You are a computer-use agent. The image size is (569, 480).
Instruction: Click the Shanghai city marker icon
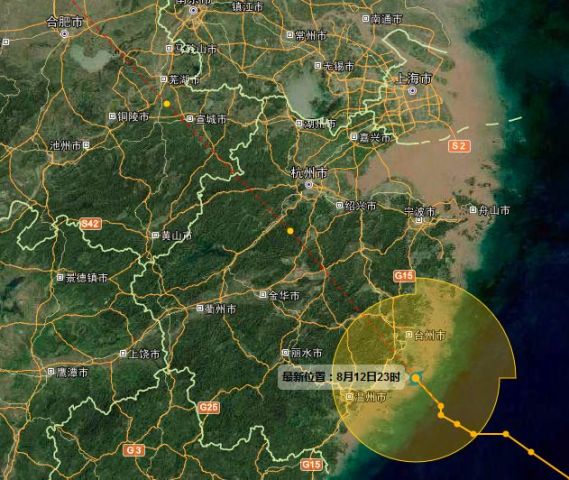[x=412, y=91]
